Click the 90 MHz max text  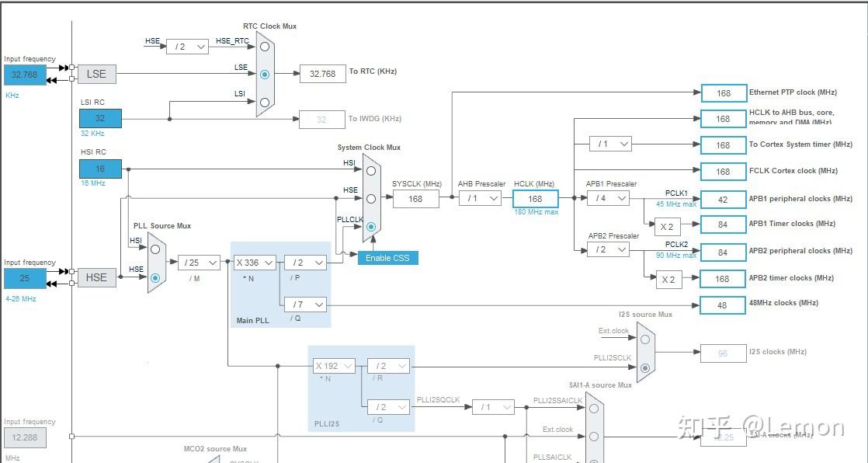(x=676, y=256)
